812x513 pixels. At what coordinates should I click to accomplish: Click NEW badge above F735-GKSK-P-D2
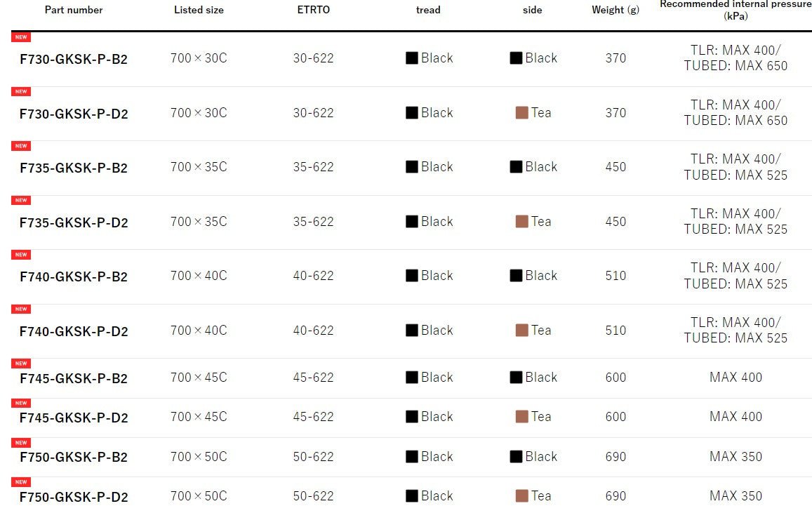point(21,200)
